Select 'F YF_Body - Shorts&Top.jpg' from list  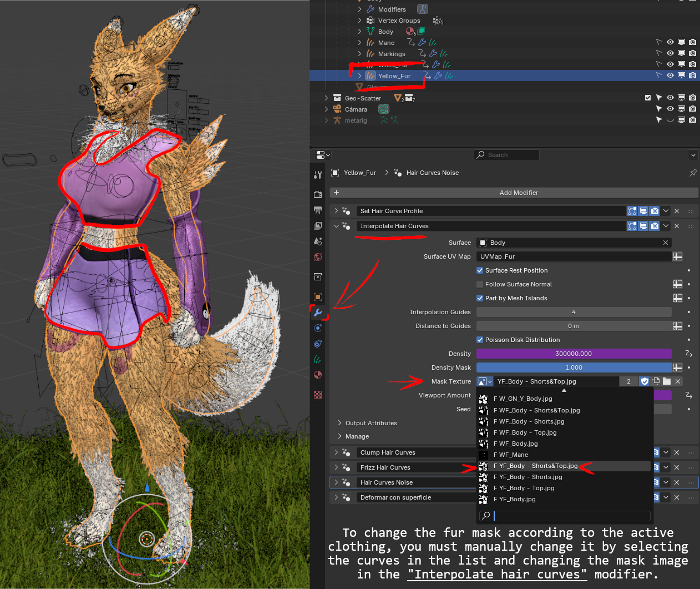point(565,466)
